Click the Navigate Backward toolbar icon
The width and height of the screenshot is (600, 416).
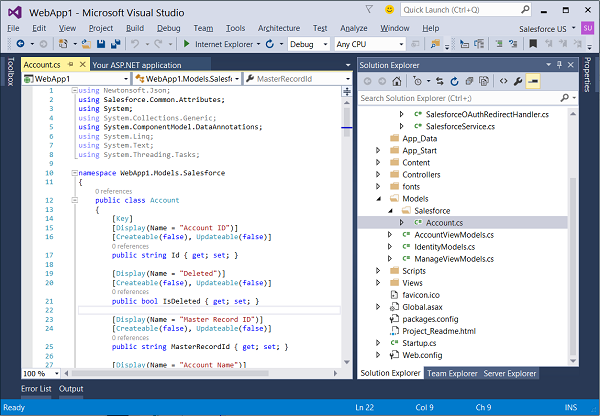pos(20,44)
